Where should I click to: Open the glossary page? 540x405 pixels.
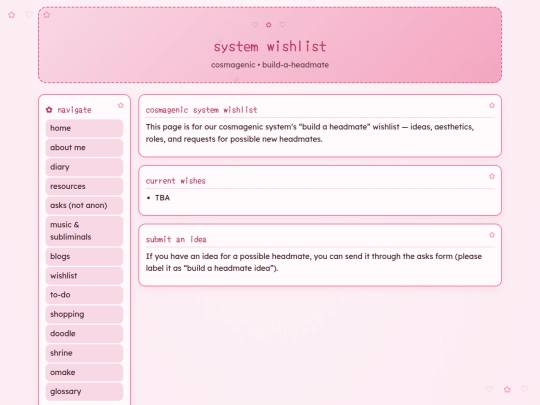pos(84,392)
